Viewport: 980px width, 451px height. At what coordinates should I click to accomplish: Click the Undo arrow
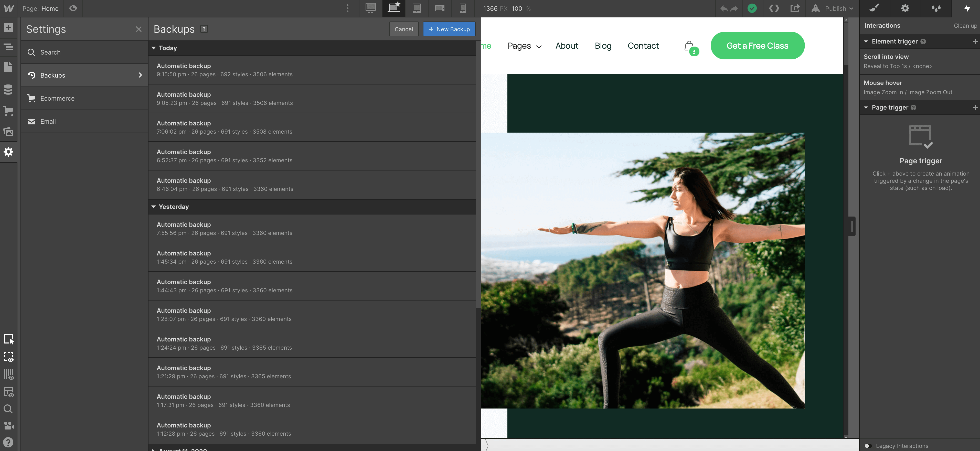(x=724, y=9)
